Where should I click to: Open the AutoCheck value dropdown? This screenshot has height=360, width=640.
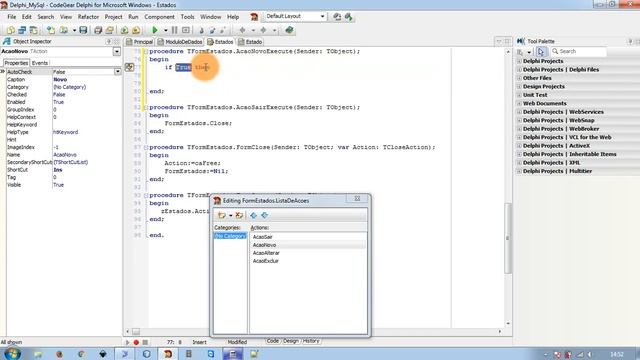[118, 72]
